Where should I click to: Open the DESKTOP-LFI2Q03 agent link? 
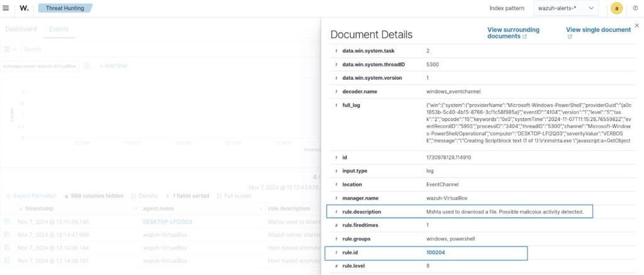(167, 222)
